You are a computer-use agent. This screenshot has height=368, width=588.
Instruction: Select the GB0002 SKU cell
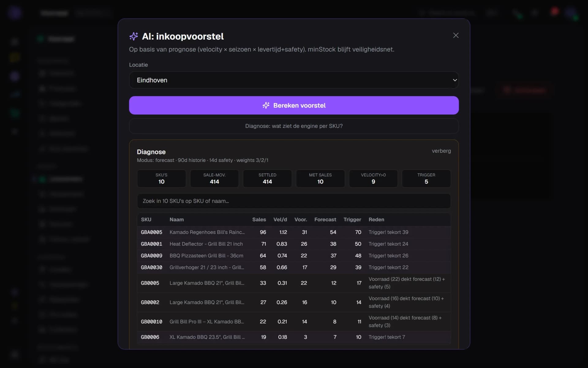coord(150,302)
